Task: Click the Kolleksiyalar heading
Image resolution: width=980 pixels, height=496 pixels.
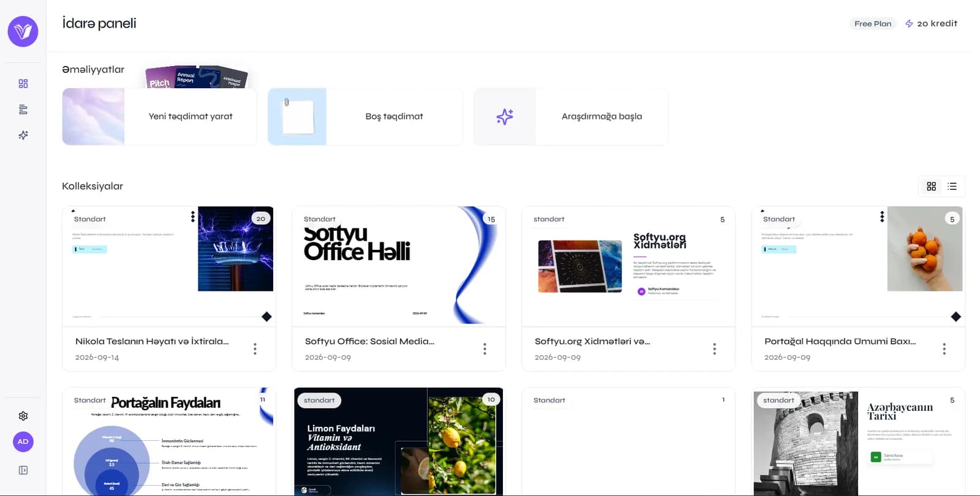Action: (x=92, y=186)
